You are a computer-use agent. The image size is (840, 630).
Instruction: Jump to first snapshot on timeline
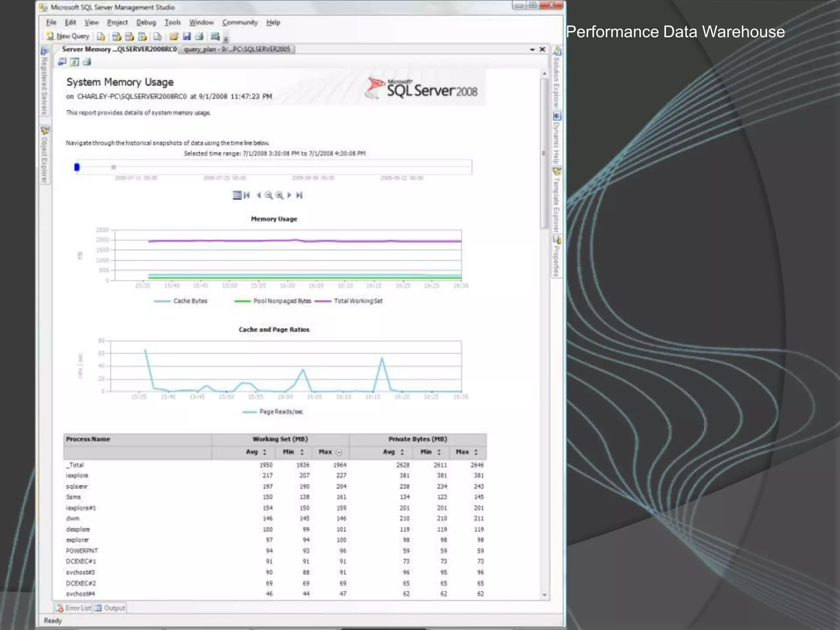pyautogui.click(x=247, y=195)
